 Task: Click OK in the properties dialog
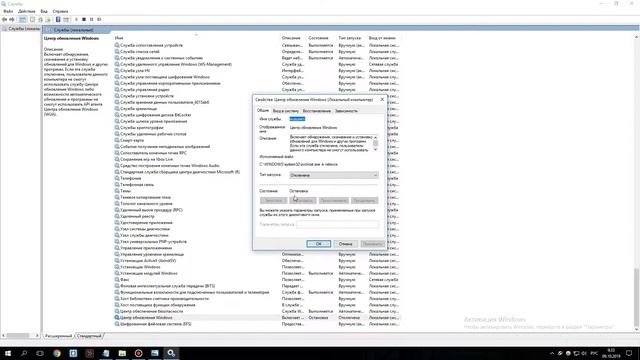coord(318,244)
